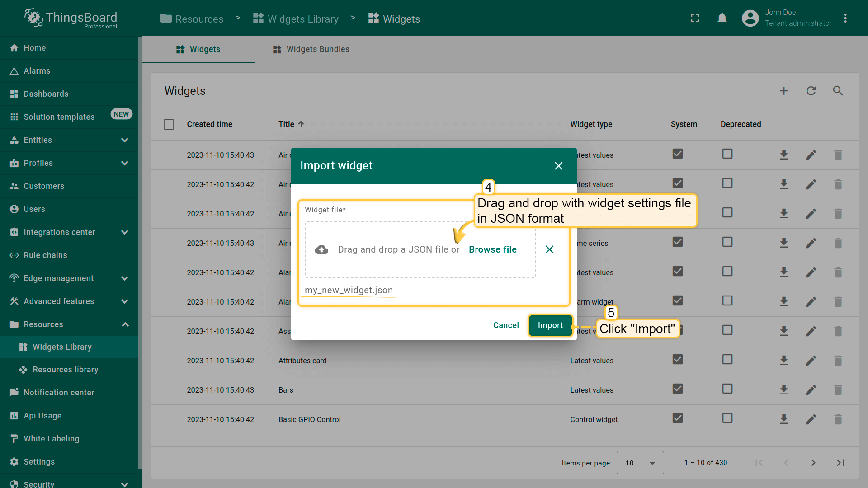Open Alarms in sidebar

pos(69,71)
